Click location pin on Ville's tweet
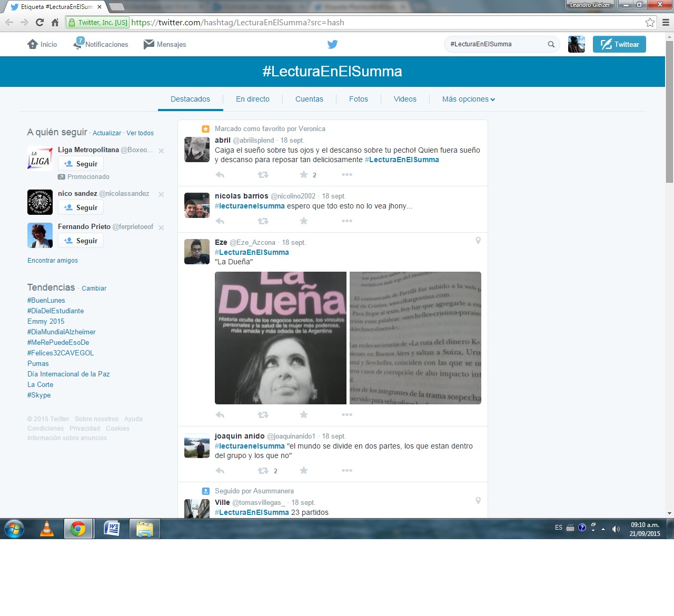The height and width of the screenshot is (616, 674). pyautogui.click(x=478, y=501)
